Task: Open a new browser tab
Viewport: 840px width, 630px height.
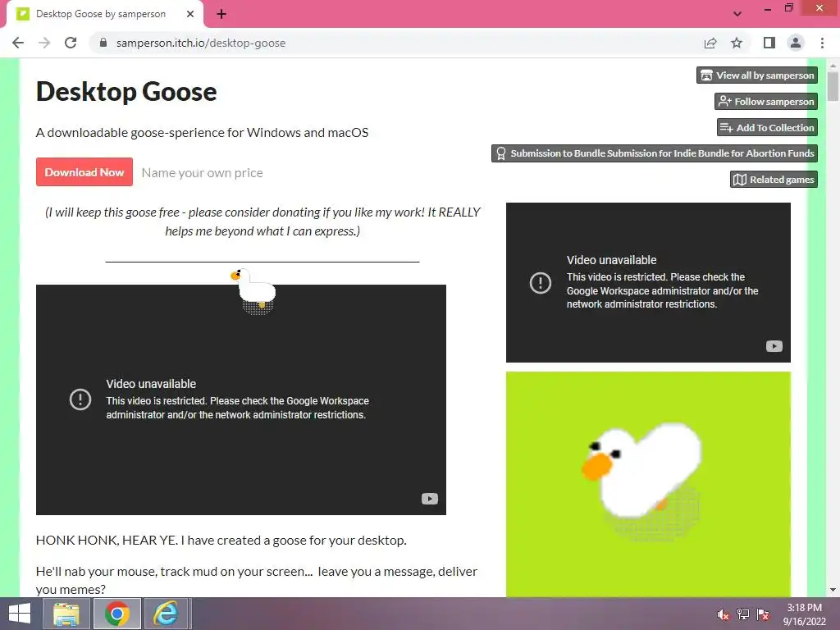Action: tap(221, 14)
